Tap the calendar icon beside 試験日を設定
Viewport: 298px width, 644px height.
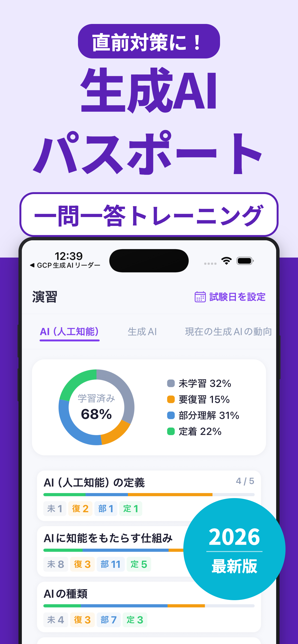point(200,297)
